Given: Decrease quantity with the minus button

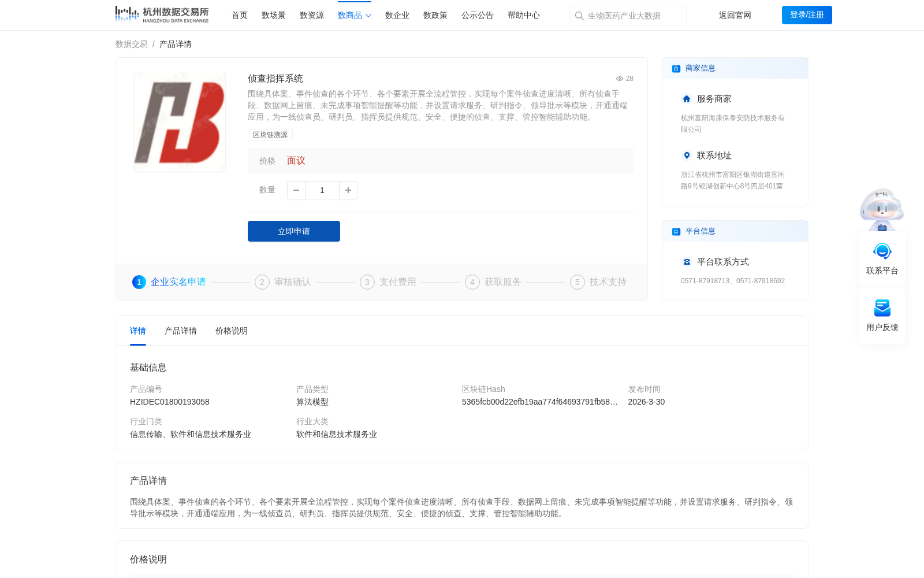Looking at the screenshot, I should coord(296,190).
